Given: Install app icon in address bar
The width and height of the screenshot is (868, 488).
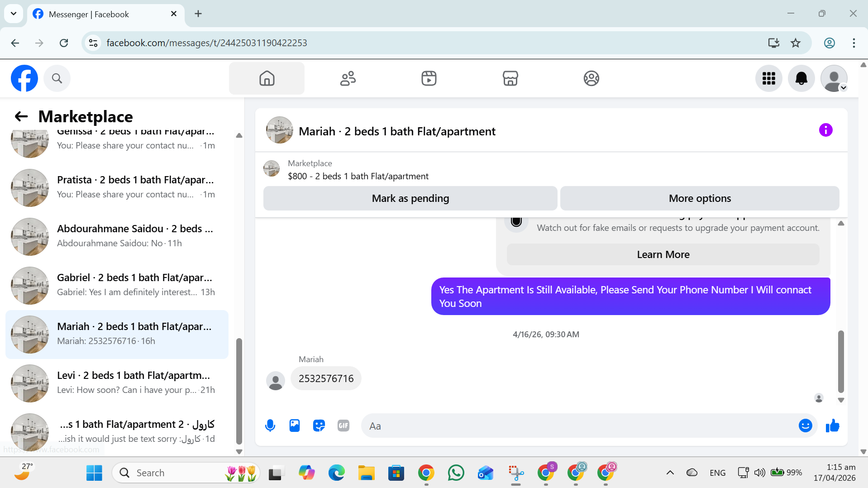Looking at the screenshot, I should 773,43.
